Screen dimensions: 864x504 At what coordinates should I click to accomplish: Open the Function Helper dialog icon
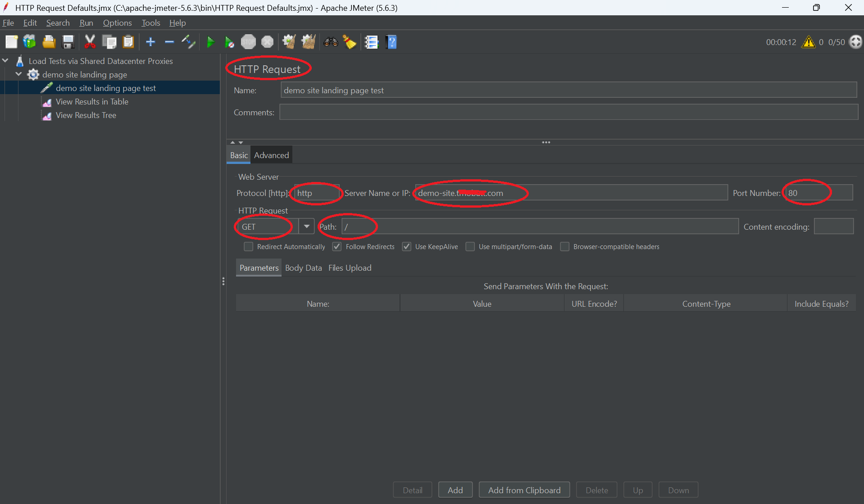371,42
